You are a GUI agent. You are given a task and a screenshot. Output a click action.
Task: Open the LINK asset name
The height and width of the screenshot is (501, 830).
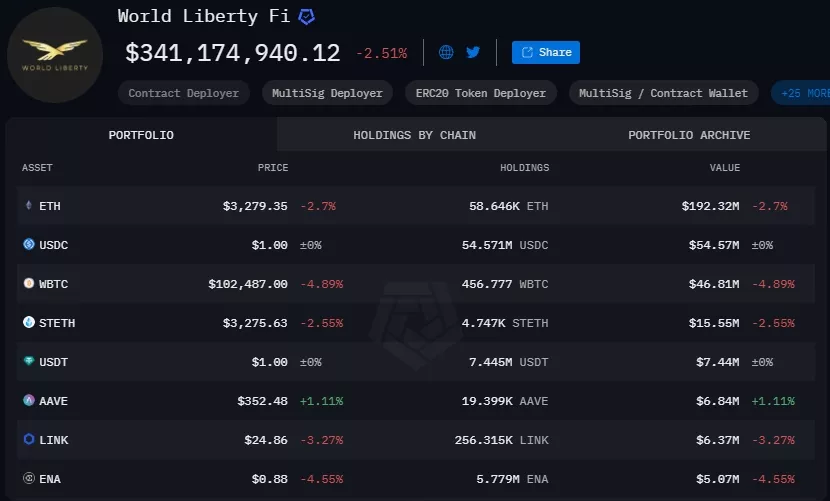pyautogui.click(x=53, y=440)
